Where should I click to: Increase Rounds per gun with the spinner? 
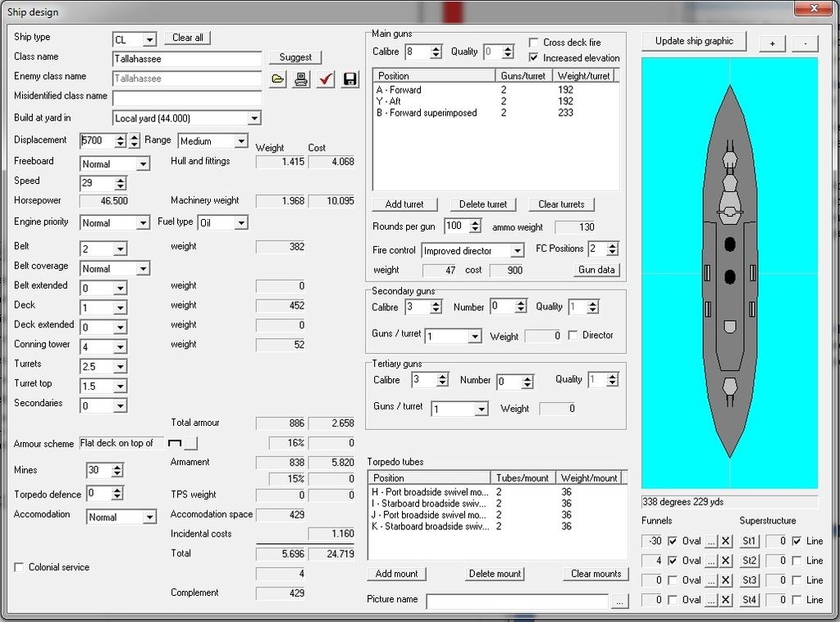[475, 223]
